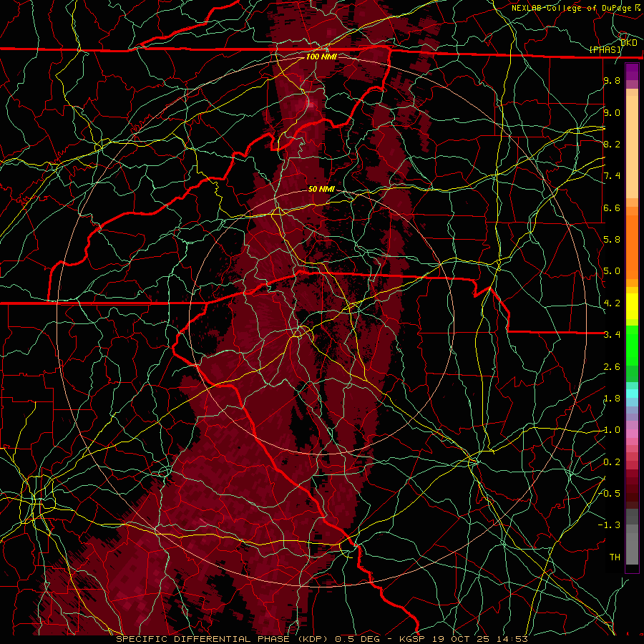
Task: Click the 'SPECIFIC DIFFERENTIAL PHASE (KDP)' caption
Action: tap(222, 639)
